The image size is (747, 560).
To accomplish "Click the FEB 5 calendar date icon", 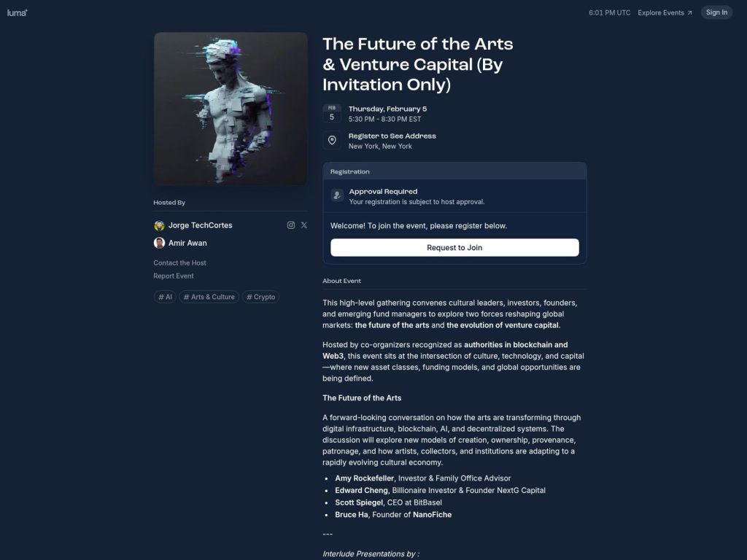I will 332,113.
